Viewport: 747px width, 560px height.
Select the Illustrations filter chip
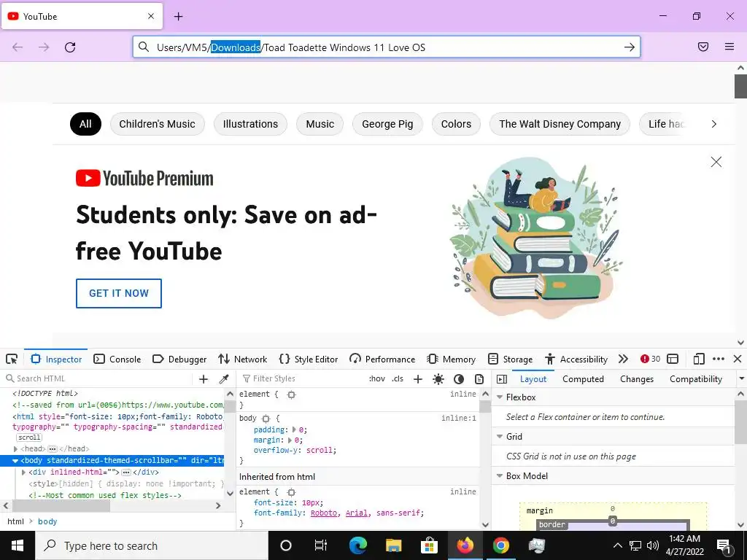point(250,124)
